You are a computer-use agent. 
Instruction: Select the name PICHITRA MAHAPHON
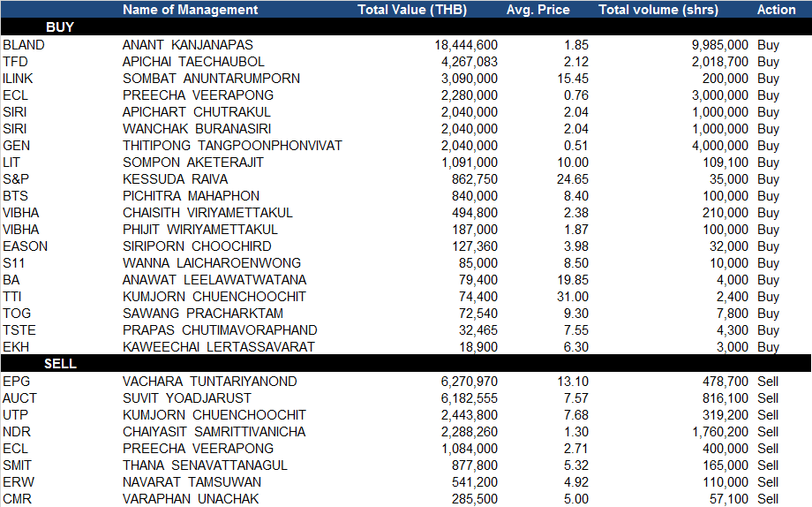[x=191, y=196]
